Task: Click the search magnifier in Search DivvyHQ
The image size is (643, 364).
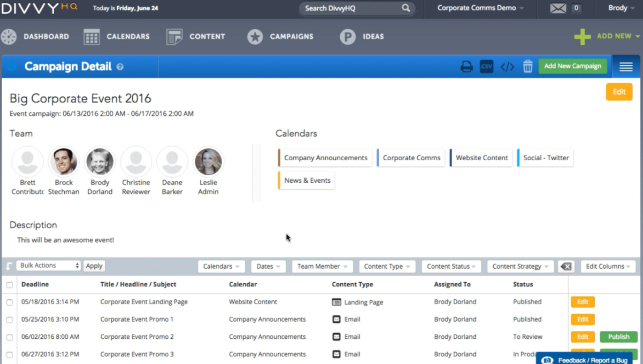Action: [x=405, y=8]
